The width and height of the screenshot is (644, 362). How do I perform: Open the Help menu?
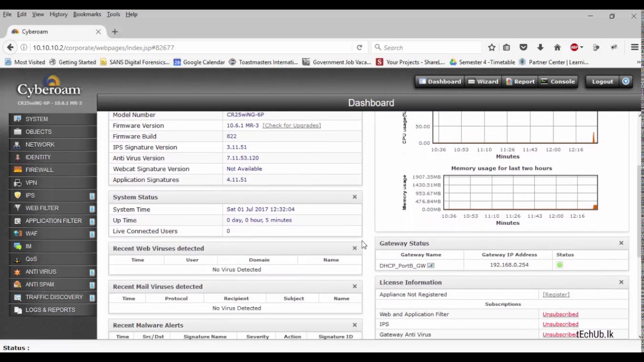click(131, 14)
